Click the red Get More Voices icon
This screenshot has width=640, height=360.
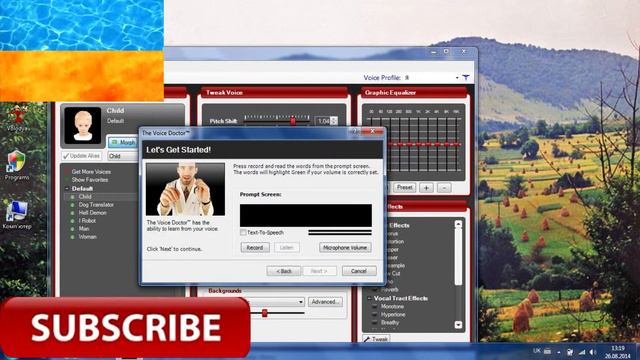pos(67,172)
